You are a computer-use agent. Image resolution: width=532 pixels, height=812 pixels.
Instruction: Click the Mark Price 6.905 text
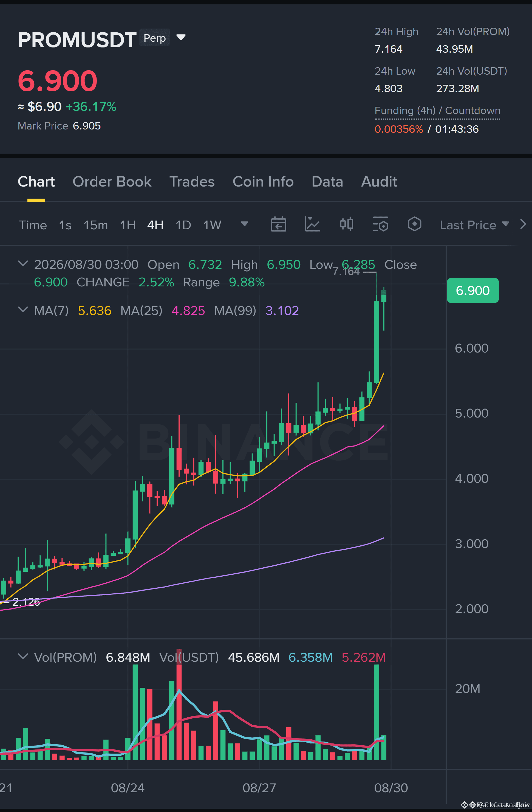point(59,126)
